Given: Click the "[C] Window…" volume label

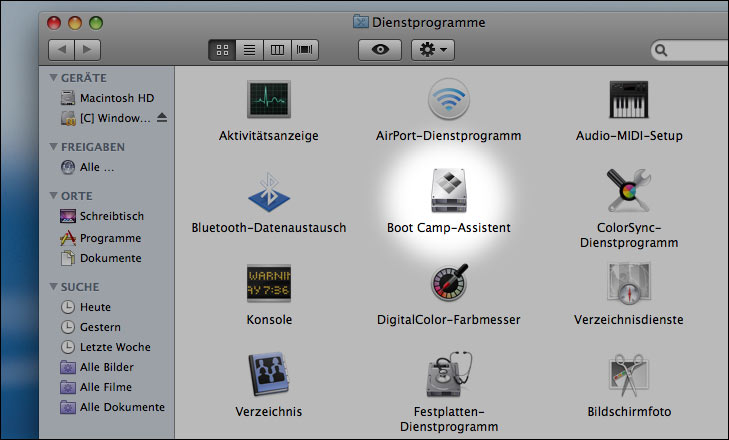Looking at the screenshot, I should (115, 118).
